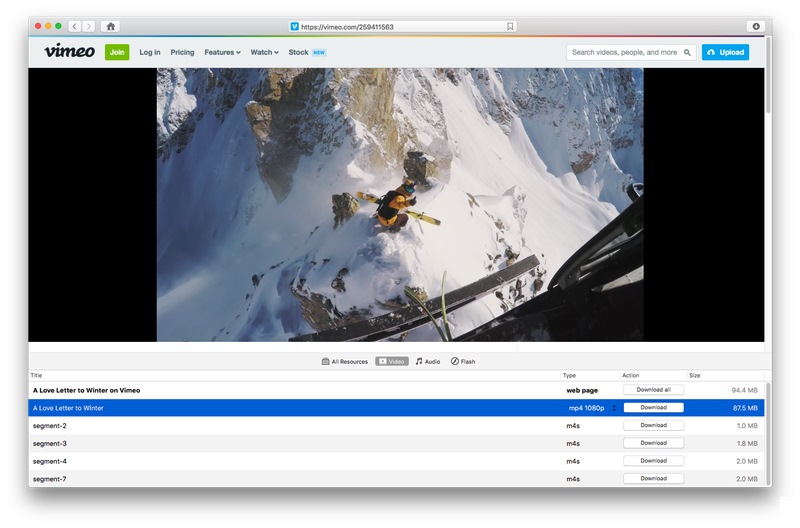This screenshot has height=528, width=800.
Task: Bookmark the page with the bookmark icon
Action: tap(510, 27)
